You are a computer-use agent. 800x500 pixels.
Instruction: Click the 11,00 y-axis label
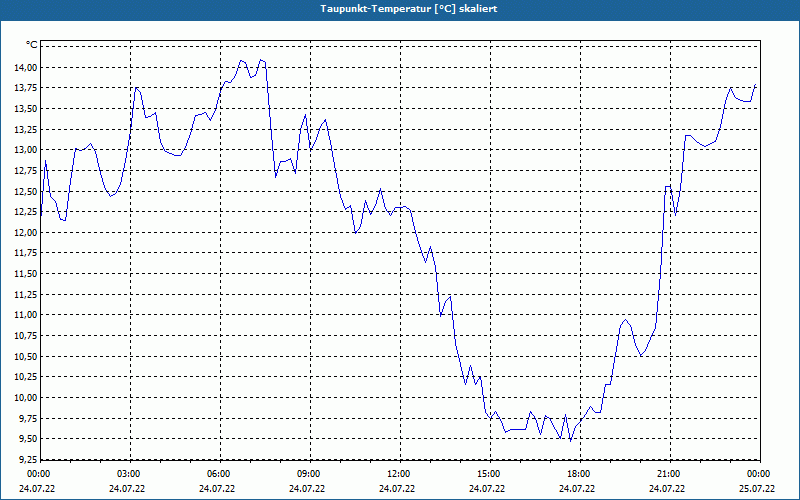coord(26,315)
